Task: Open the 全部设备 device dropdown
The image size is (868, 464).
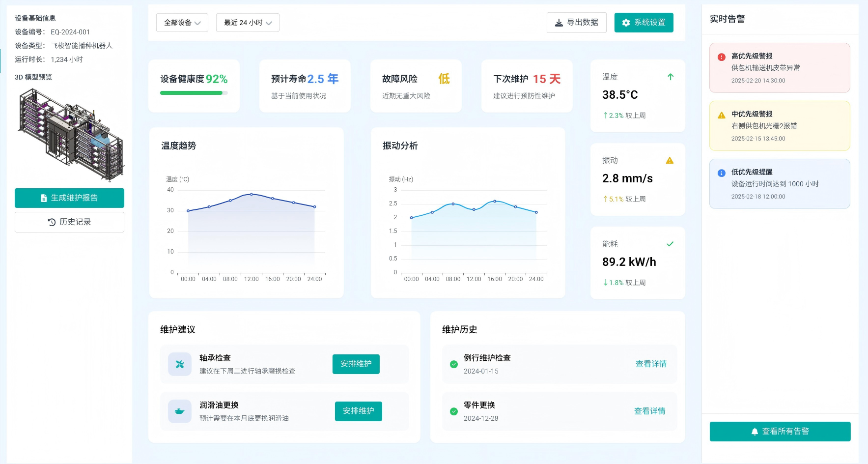Action: click(182, 23)
